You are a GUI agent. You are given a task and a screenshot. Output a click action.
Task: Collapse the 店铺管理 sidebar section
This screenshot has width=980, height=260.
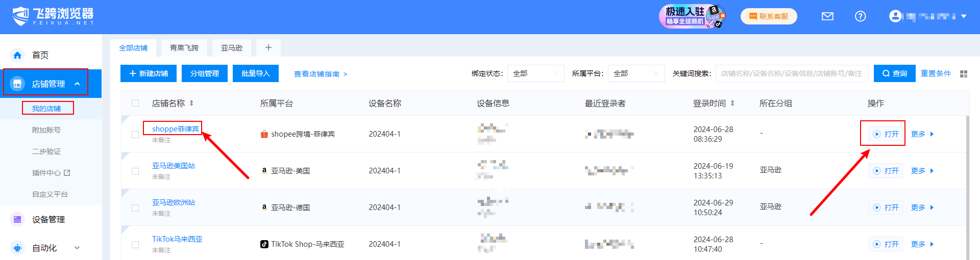tap(77, 84)
